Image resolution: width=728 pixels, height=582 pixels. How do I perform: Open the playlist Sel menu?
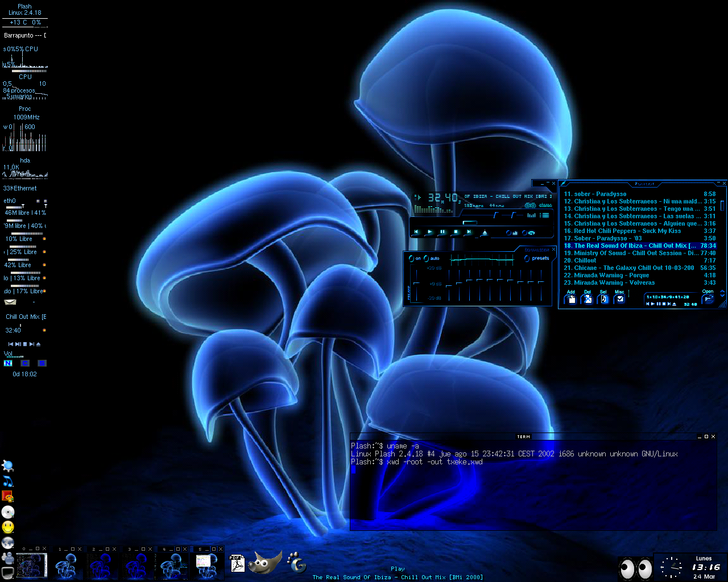coord(603,297)
